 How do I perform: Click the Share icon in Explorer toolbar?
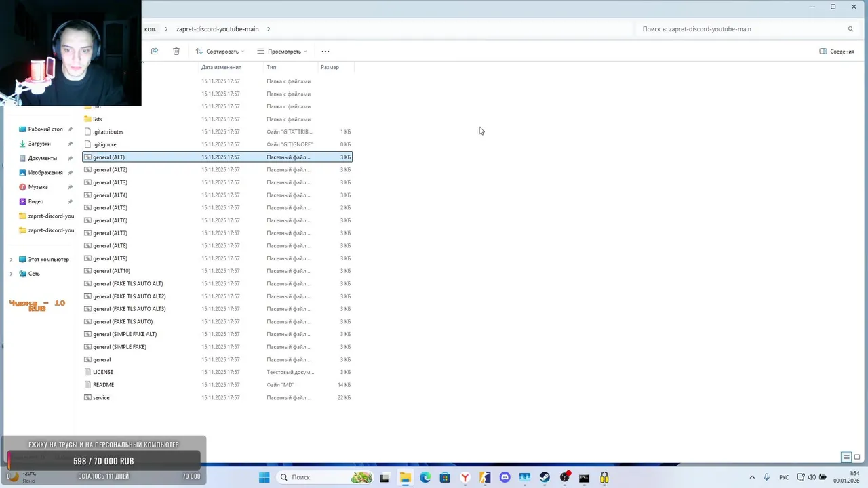(155, 52)
